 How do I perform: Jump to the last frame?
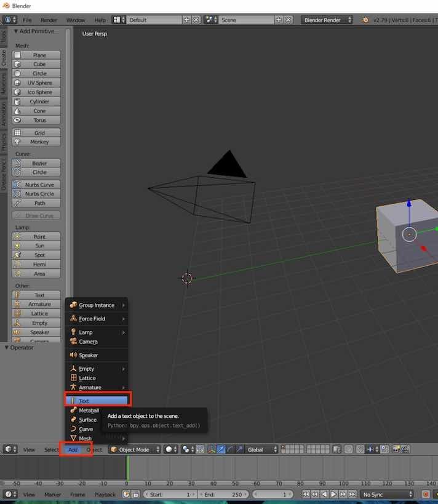coord(352,494)
